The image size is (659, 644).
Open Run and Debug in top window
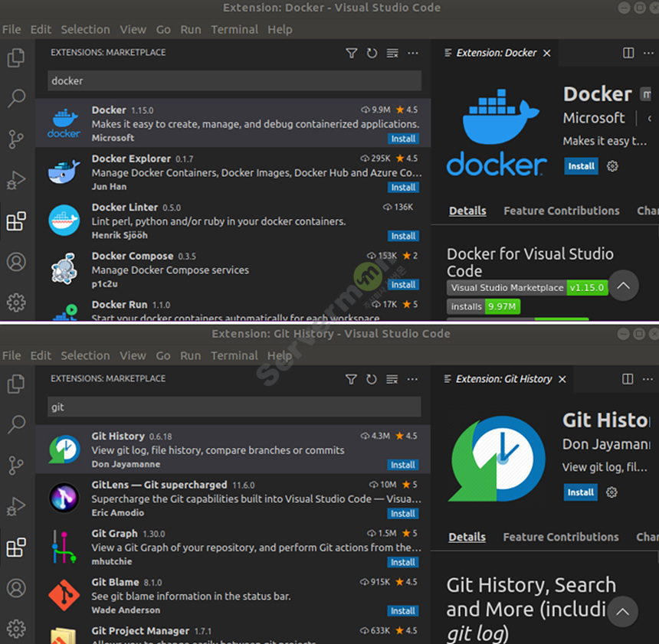16,180
